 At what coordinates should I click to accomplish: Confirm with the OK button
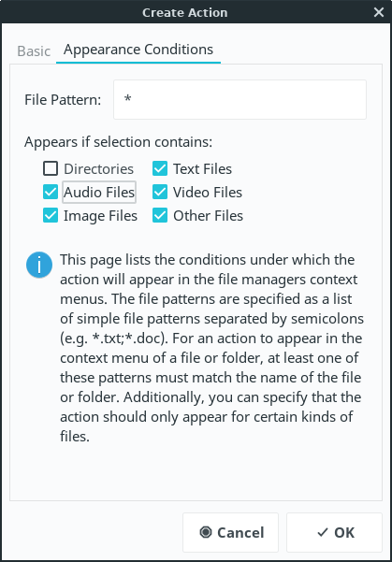pyautogui.click(x=334, y=532)
